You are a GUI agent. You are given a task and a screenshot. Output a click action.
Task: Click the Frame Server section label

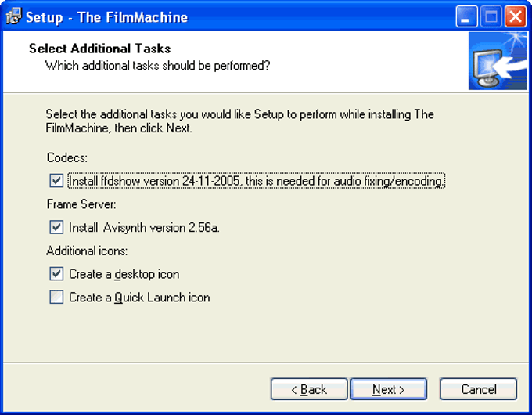tap(81, 204)
